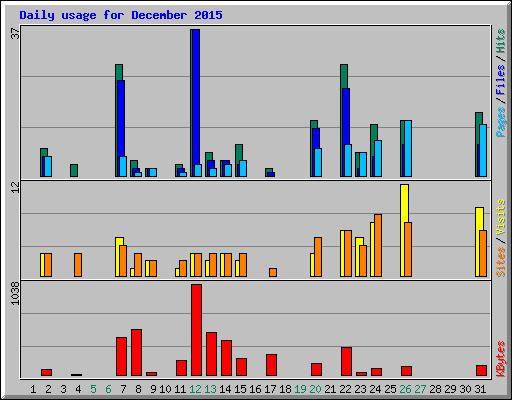
Task: Click the green day label '27'
Action: pos(420,389)
